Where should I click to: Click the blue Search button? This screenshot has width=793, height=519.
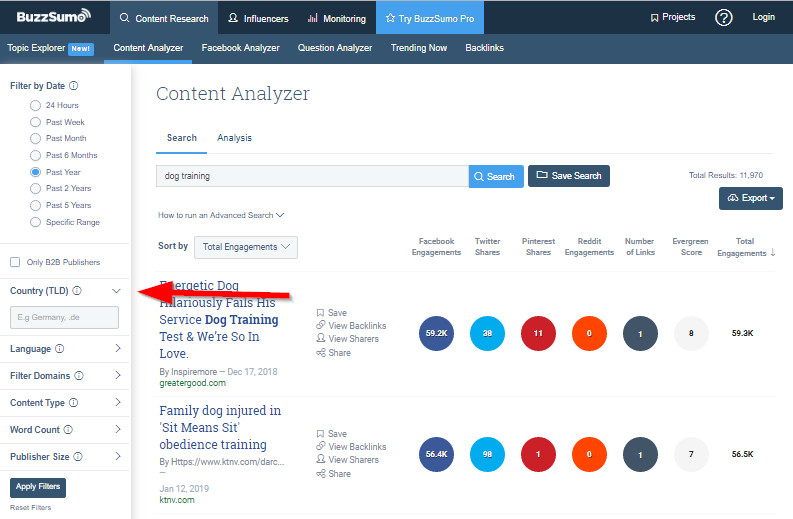(x=496, y=177)
